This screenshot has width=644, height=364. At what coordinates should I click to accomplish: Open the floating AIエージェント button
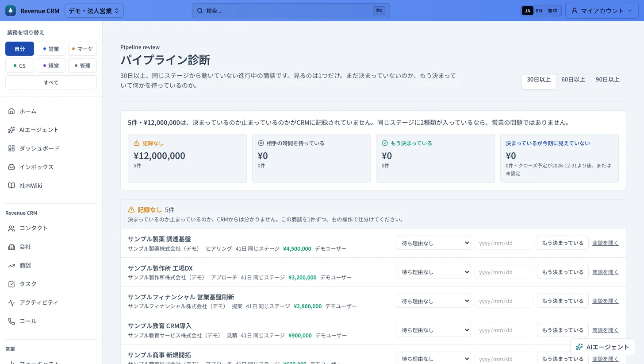[x=602, y=347]
